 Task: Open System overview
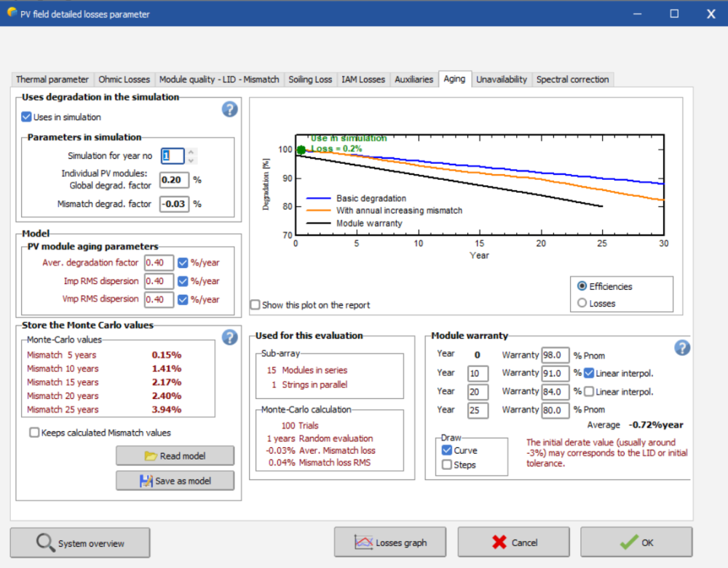pos(80,543)
